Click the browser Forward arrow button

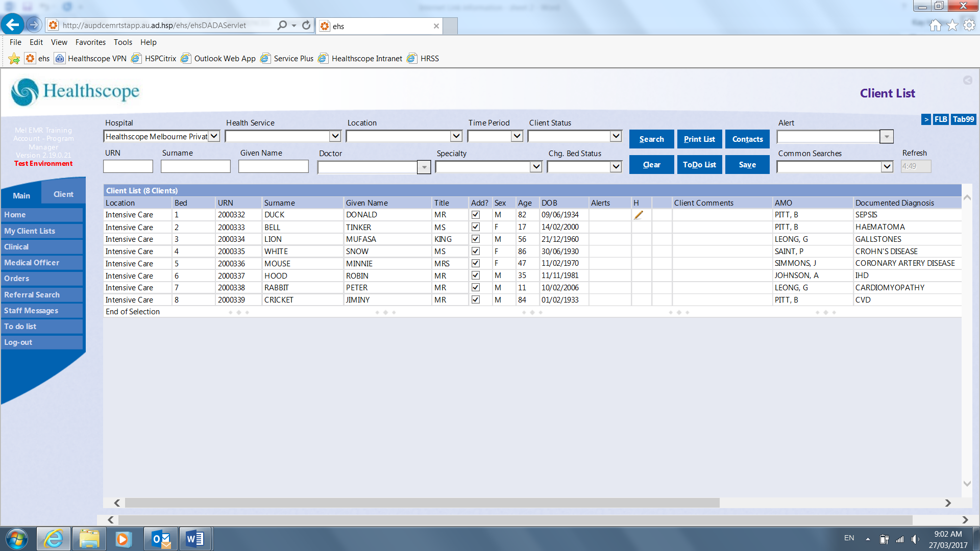click(x=33, y=24)
